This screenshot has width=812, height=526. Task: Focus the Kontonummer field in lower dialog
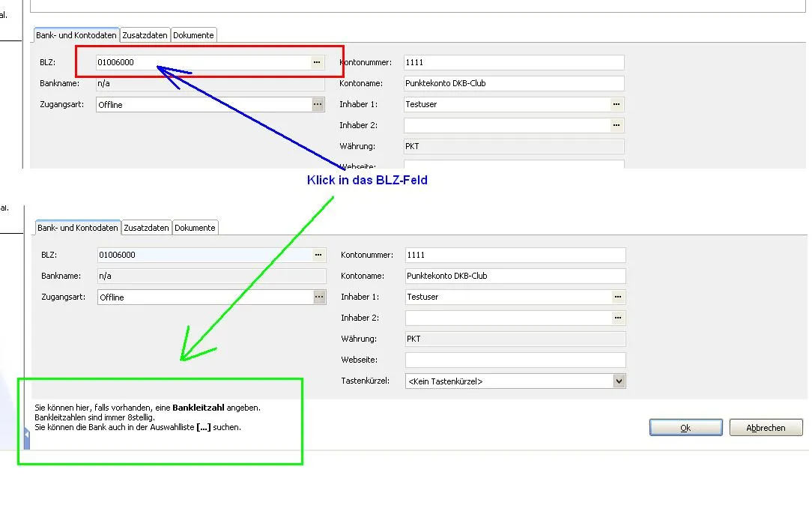tap(515, 255)
